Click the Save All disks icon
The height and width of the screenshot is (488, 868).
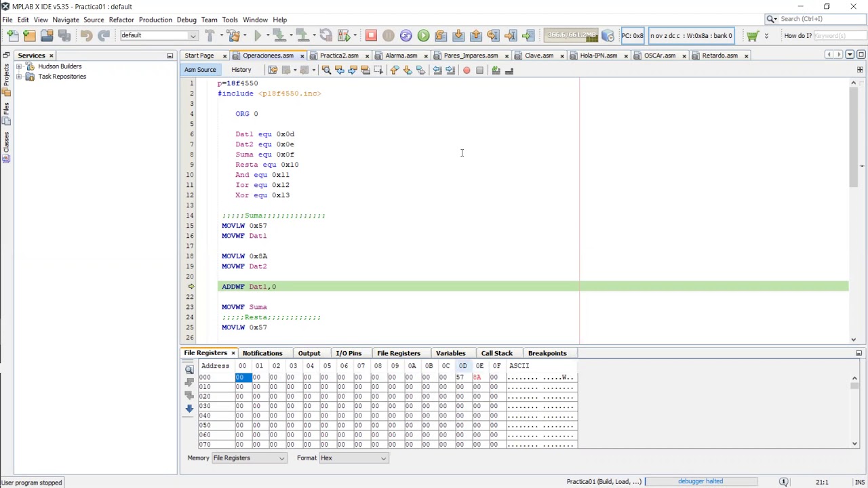pos(64,35)
